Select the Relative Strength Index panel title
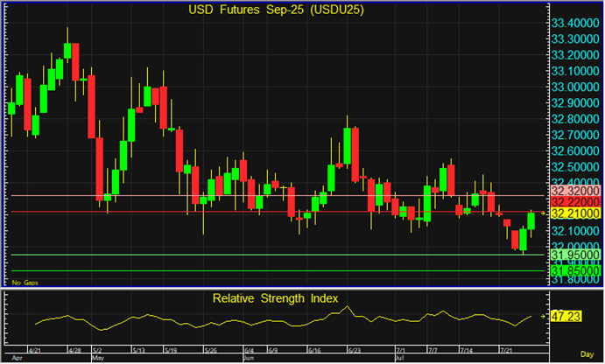Viewport: 605px width, 364px height. pos(275,298)
